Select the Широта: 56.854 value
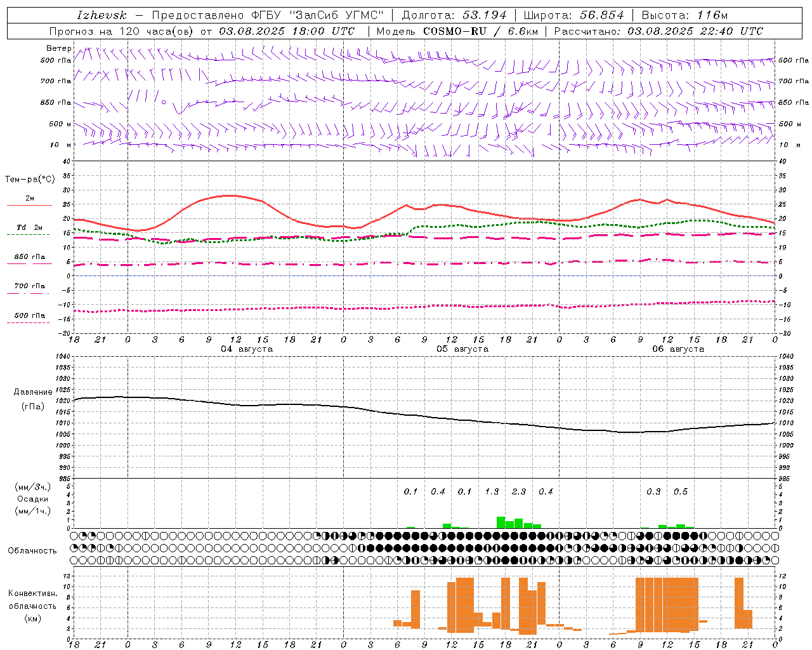 tap(573, 15)
